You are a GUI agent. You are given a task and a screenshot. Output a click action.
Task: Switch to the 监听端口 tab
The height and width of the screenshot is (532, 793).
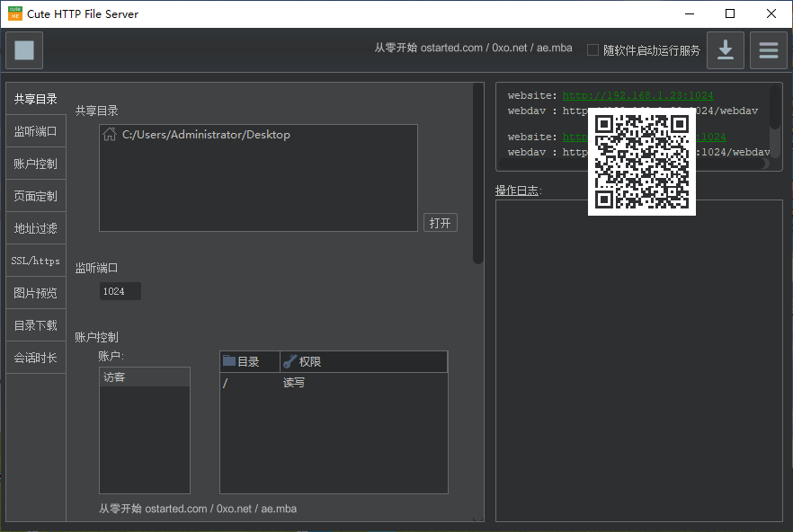click(x=36, y=131)
